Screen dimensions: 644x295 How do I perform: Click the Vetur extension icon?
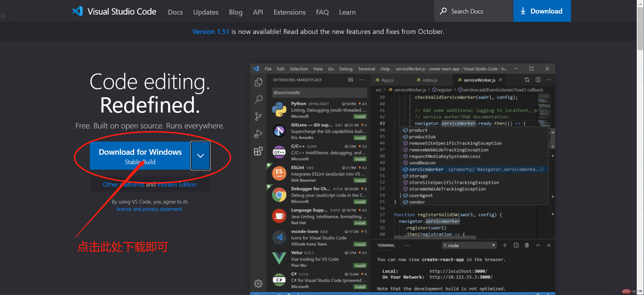click(279, 258)
